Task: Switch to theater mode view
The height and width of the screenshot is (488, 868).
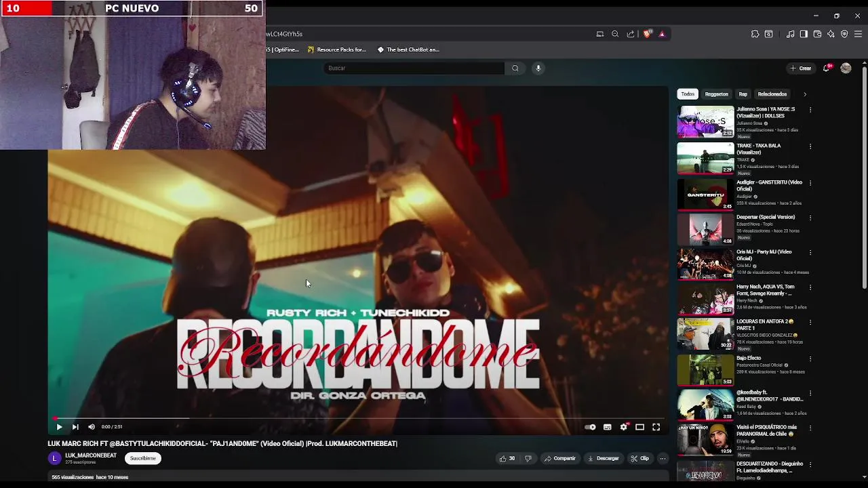Action: 639,427
